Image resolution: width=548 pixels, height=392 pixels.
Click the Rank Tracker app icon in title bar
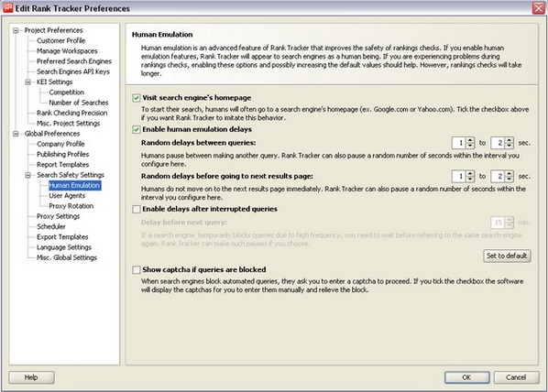[7, 7]
